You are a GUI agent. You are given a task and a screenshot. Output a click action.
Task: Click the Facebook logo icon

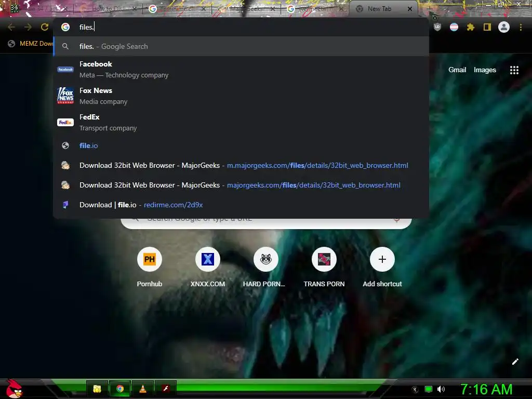[65, 69]
